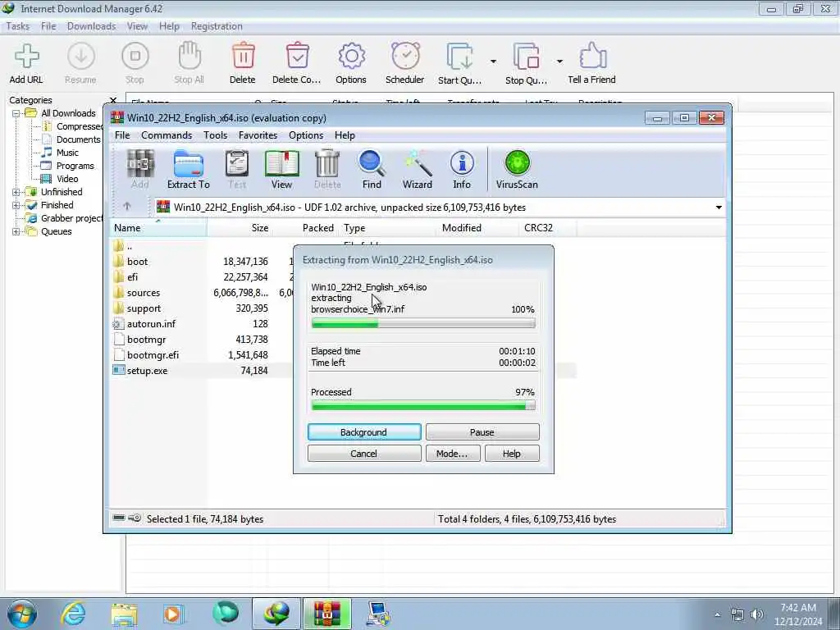Open IDM Registration menu
Image resolution: width=840 pixels, height=630 pixels.
217,26
